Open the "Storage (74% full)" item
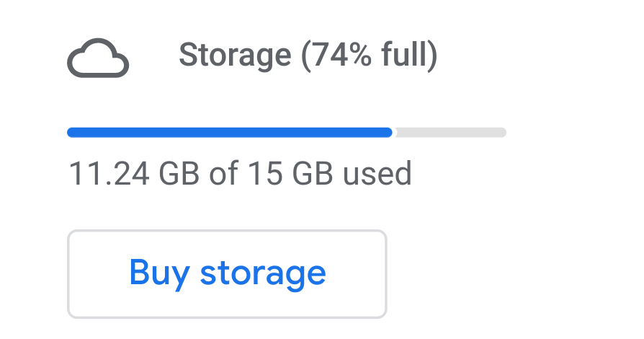This screenshot has height=339, width=644. (308, 56)
